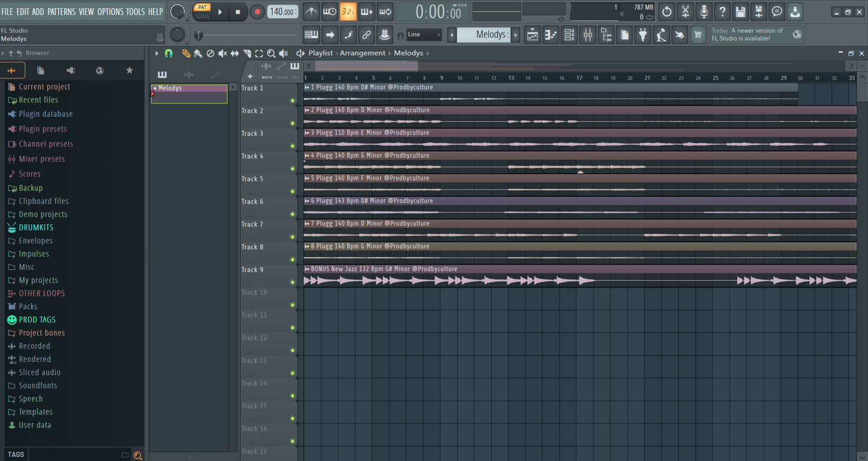Viewport: 868px width, 461px height.
Task: Open the Melodys pattern name selector
Action: pos(484,35)
